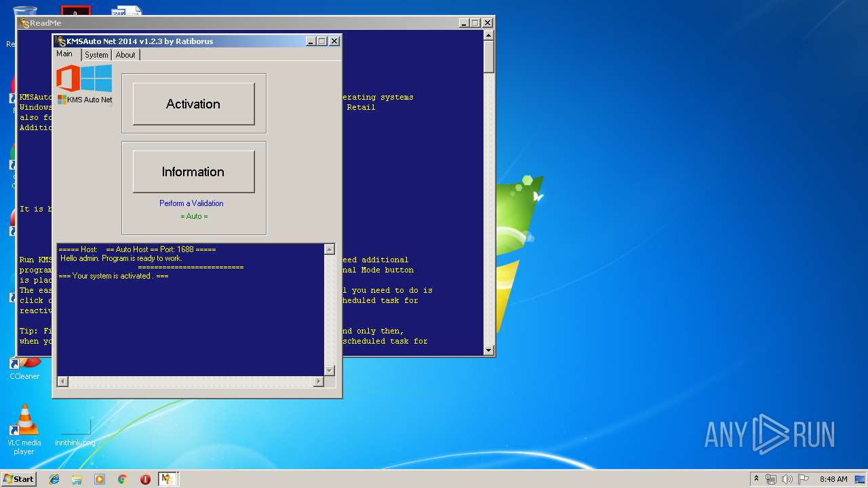868x488 pixels.
Task: Switch to the System tab
Action: tap(96, 55)
